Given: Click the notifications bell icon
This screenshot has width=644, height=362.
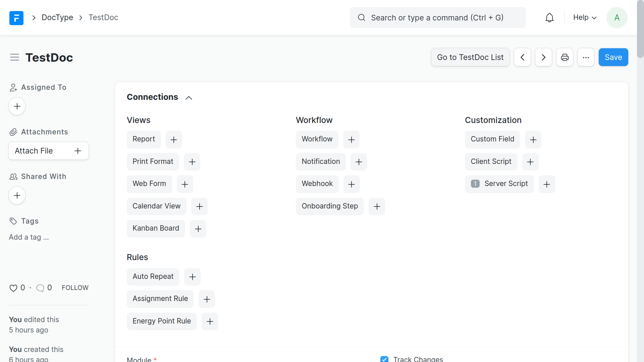Looking at the screenshot, I should pyautogui.click(x=549, y=18).
